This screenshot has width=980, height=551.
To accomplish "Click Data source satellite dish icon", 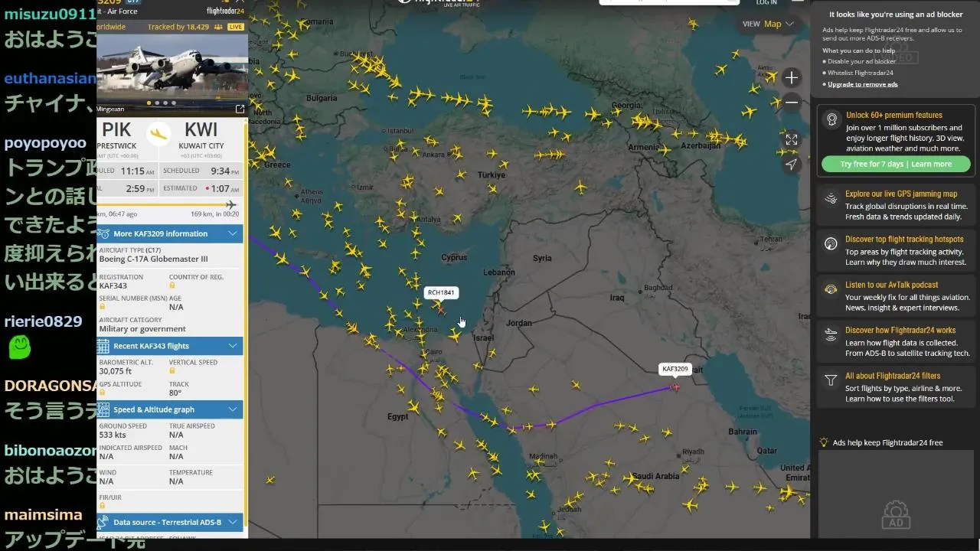I will pos(103,522).
